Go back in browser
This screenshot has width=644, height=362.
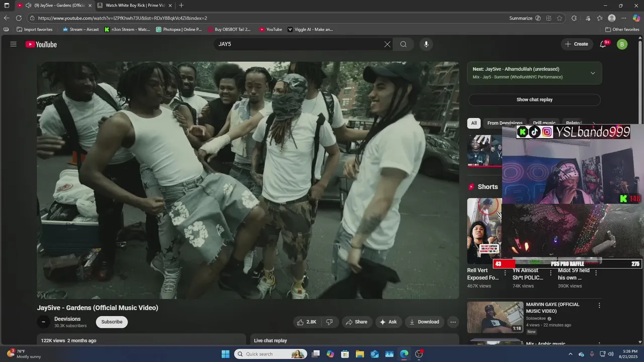click(x=7, y=18)
